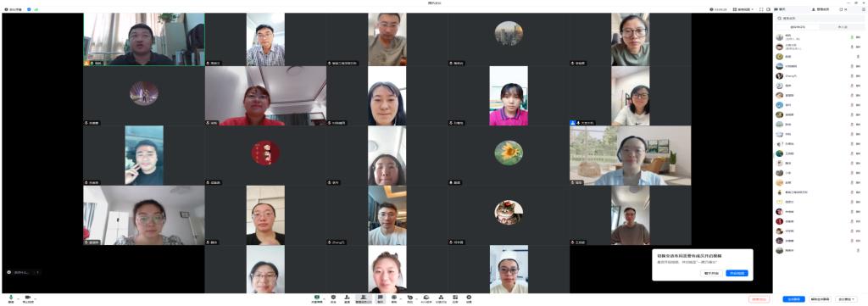This screenshot has height=306, width=868.
Task: Click the invite participants icon
Action: [347, 298]
